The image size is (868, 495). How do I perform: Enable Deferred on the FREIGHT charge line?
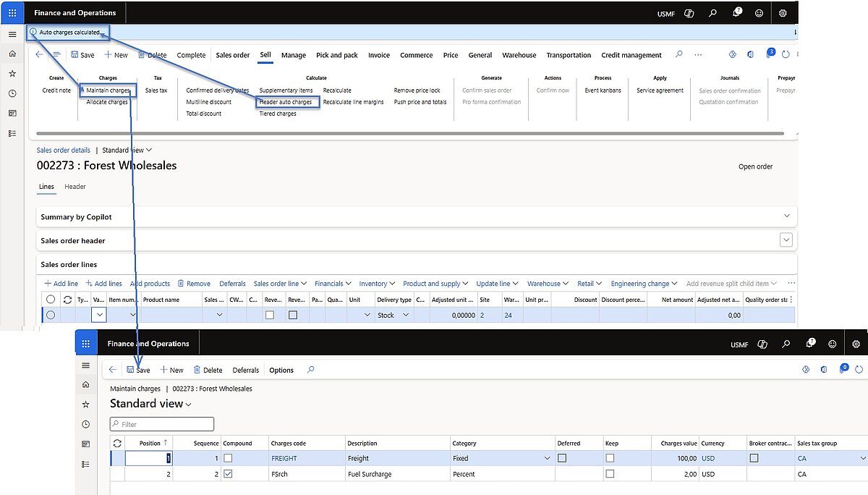click(561, 458)
